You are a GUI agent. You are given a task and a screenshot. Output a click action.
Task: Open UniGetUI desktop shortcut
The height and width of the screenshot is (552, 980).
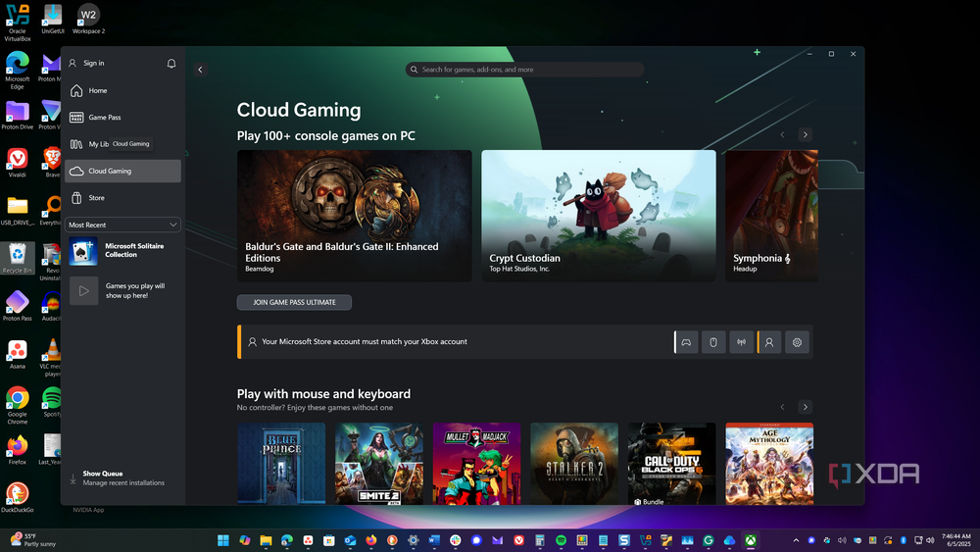click(53, 19)
